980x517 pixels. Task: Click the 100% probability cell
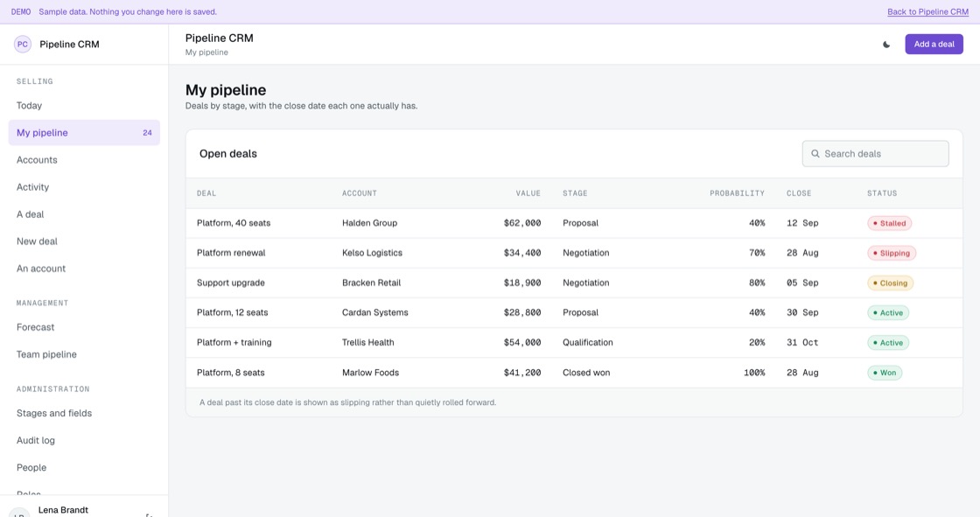(754, 373)
